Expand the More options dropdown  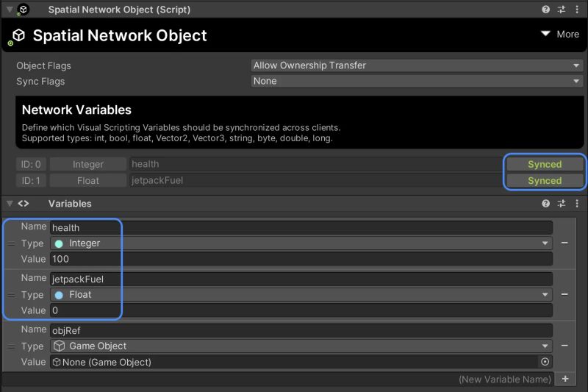(x=560, y=34)
